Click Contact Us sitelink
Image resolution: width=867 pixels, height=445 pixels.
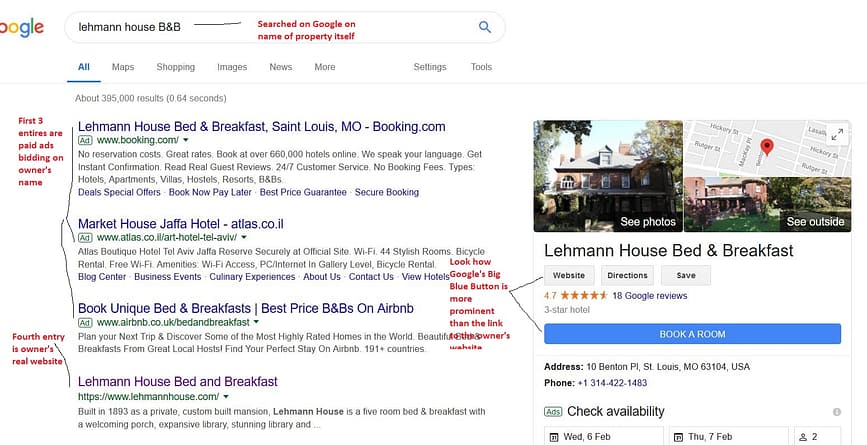(x=371, y=277)
